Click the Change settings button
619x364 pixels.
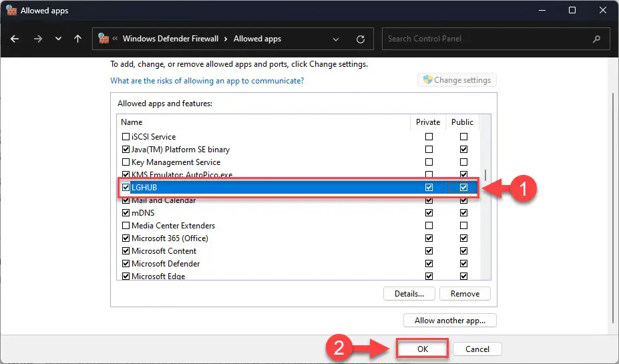[457, 80]
